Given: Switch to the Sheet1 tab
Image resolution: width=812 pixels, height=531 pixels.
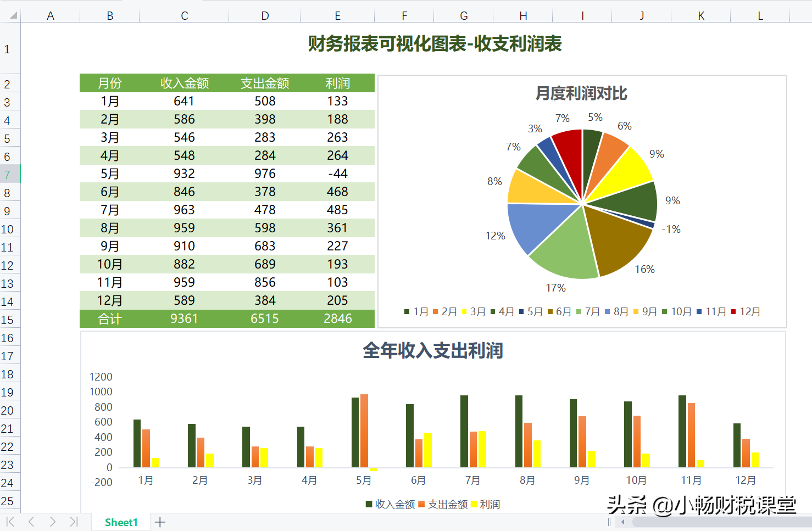Looking at the screenshot, I should click(x=120, y=522).
